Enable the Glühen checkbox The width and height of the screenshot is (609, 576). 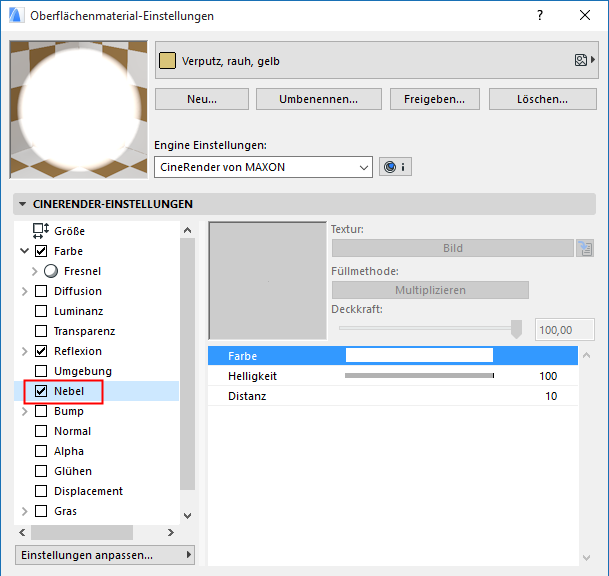pyautogui.click(x=41, y=471)
